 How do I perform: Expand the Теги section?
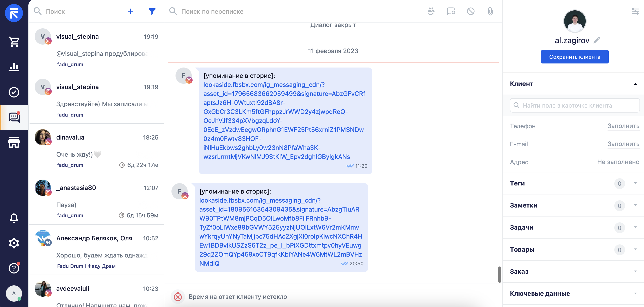(x=635, y=183)
